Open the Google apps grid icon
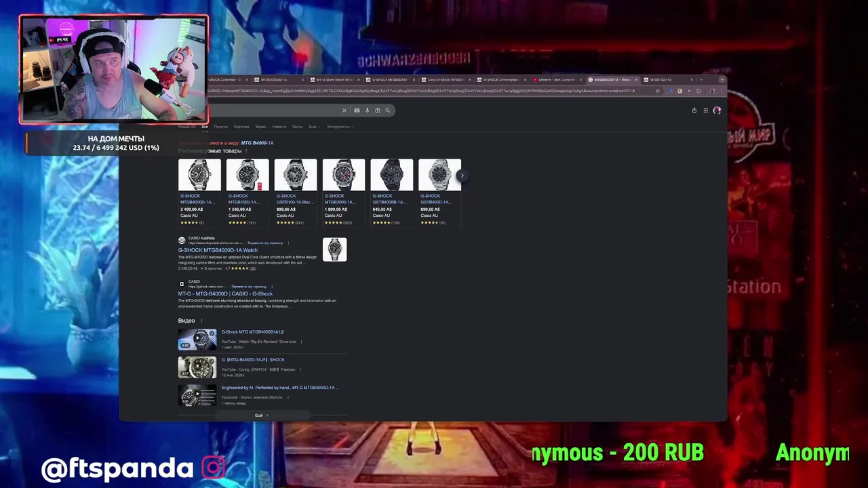 (x=705, y=110)
